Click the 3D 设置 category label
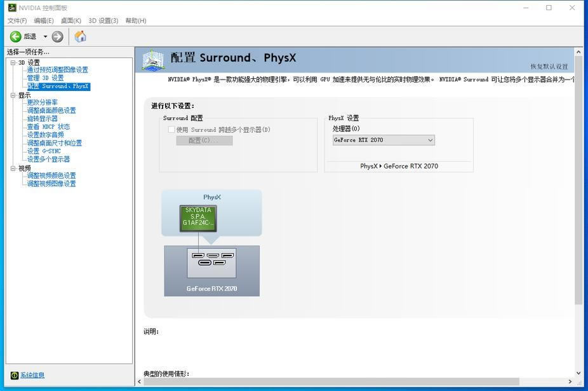 click(x=29, y=63)
